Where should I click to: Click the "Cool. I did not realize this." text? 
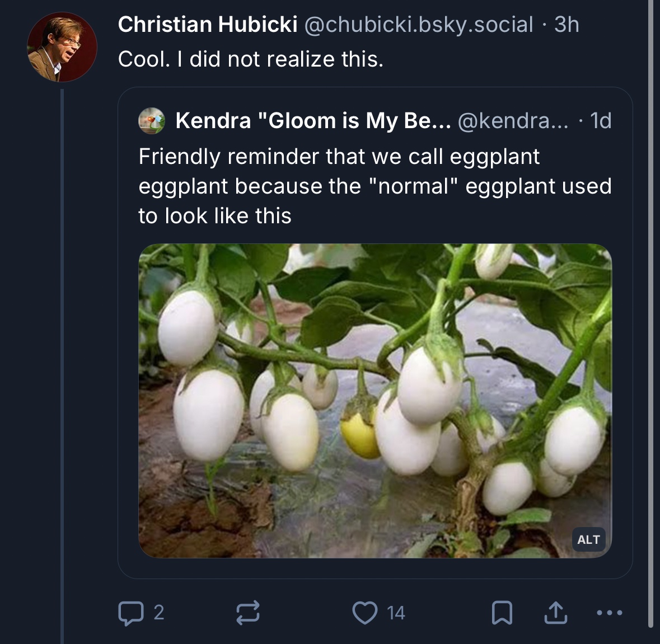click(x=251, y=59)
